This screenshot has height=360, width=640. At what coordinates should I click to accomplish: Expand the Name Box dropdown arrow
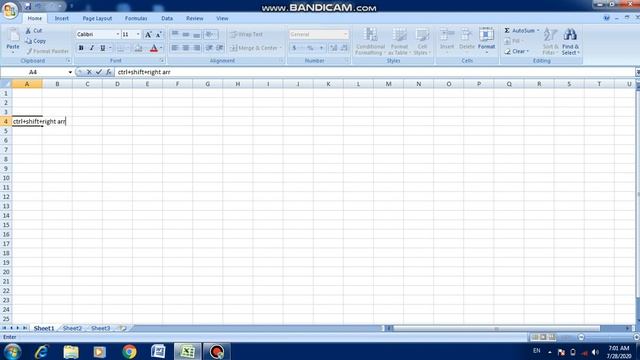(x=70, y=72)
